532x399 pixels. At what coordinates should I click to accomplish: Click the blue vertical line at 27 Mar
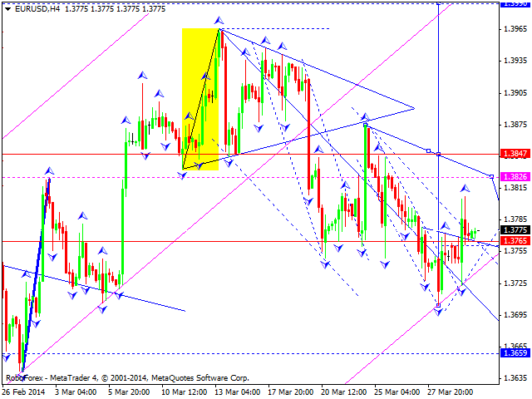pyautogui.click(x=439, y=101)
